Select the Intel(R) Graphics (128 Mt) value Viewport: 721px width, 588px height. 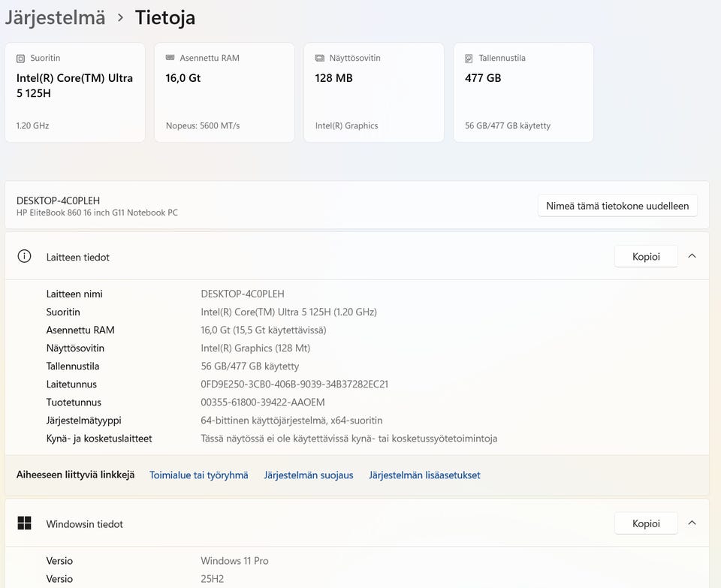pos(255,348)
